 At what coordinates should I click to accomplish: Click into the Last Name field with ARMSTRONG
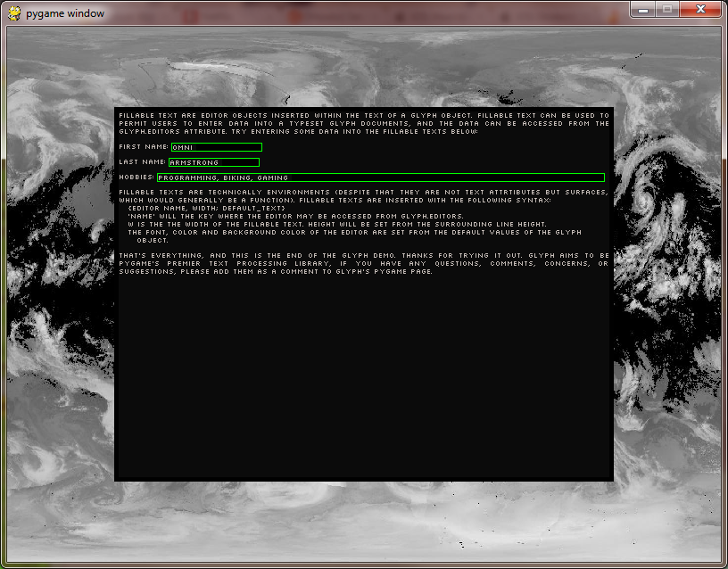click(x=214, y=162)
